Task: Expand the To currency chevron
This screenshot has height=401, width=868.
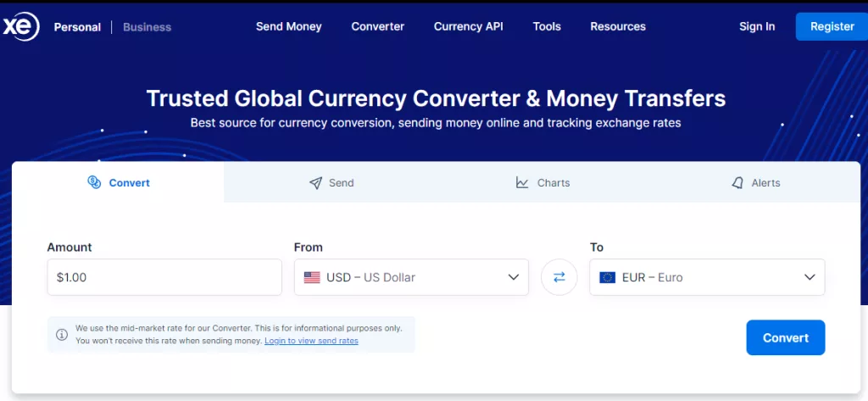Action: [x=810, y=277]
